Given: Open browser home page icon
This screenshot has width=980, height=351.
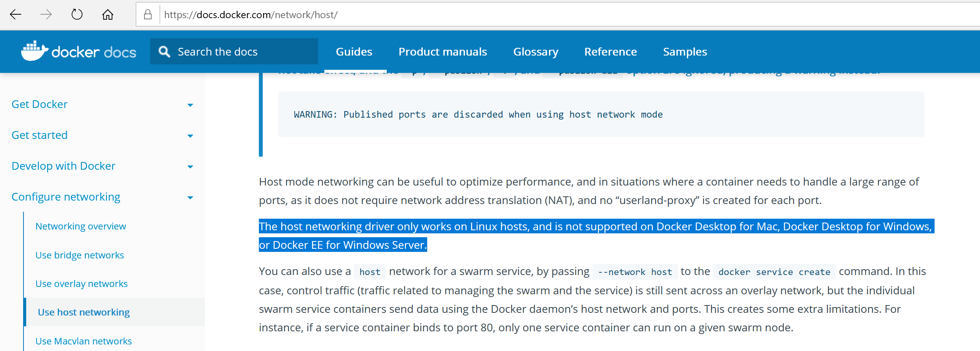Looking at the screenshot, I should pos(108,15).
